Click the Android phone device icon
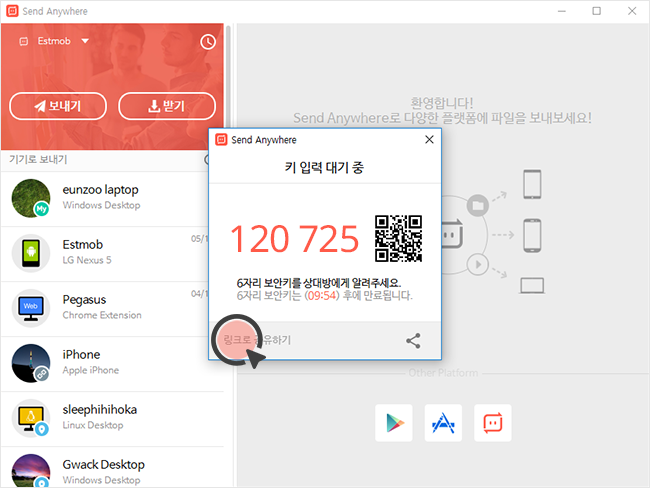 pos(31,253)
